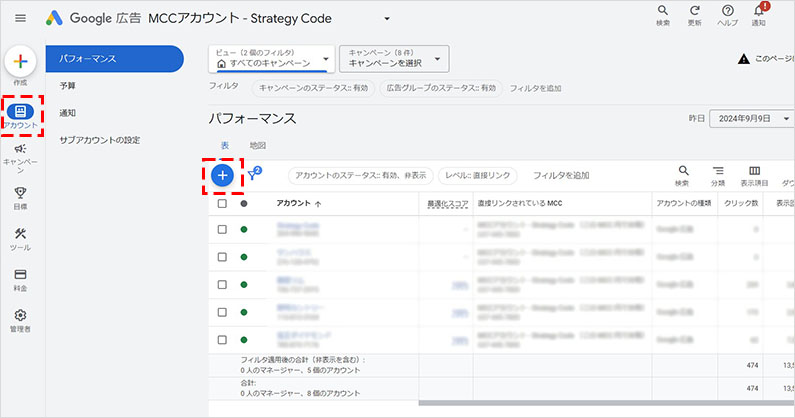
Task: Open the hamburger main menu
Action: point(20,18)
